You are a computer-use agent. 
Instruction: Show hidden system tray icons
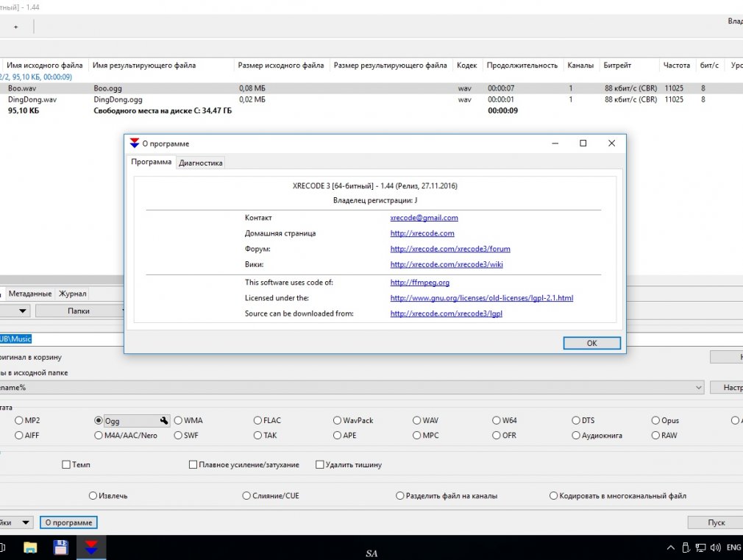coord(670,547)
